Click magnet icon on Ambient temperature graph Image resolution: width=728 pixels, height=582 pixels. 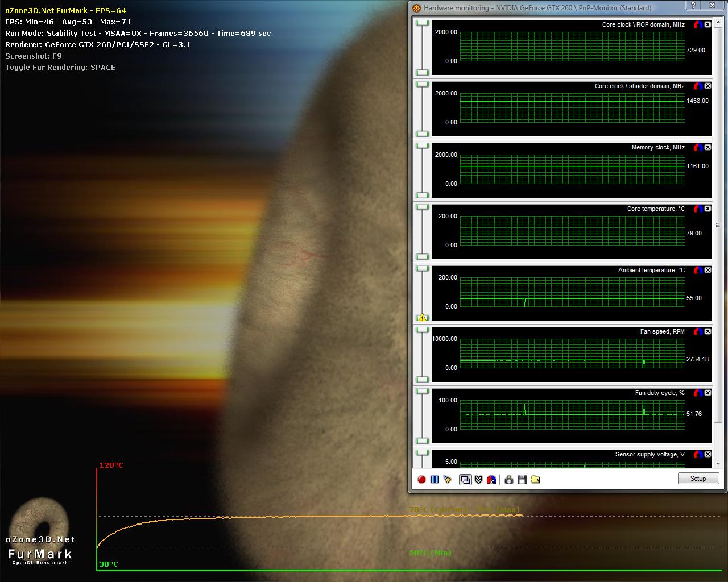click(698, 270)
